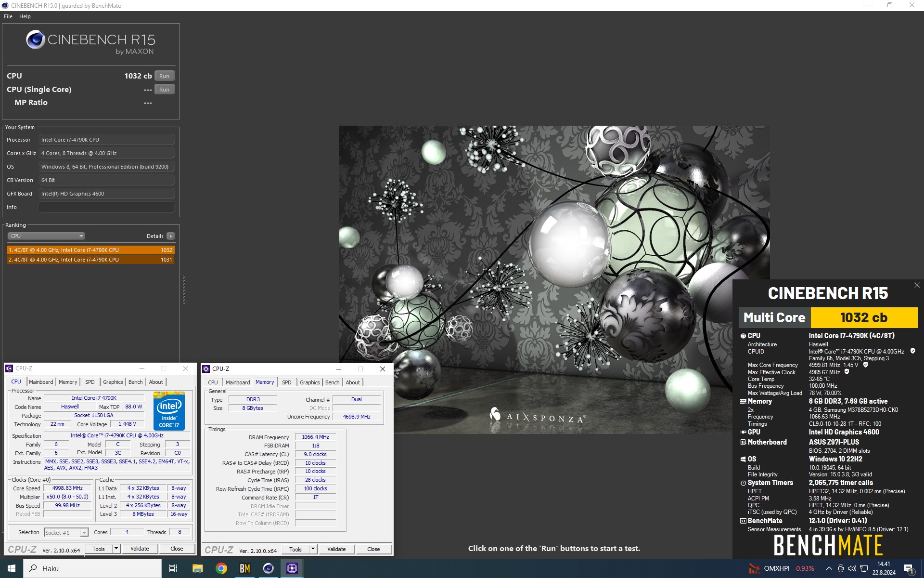Click the CPU chip icon in BenchMate panel
Screen dimensions: 924x578
point(743,336)
